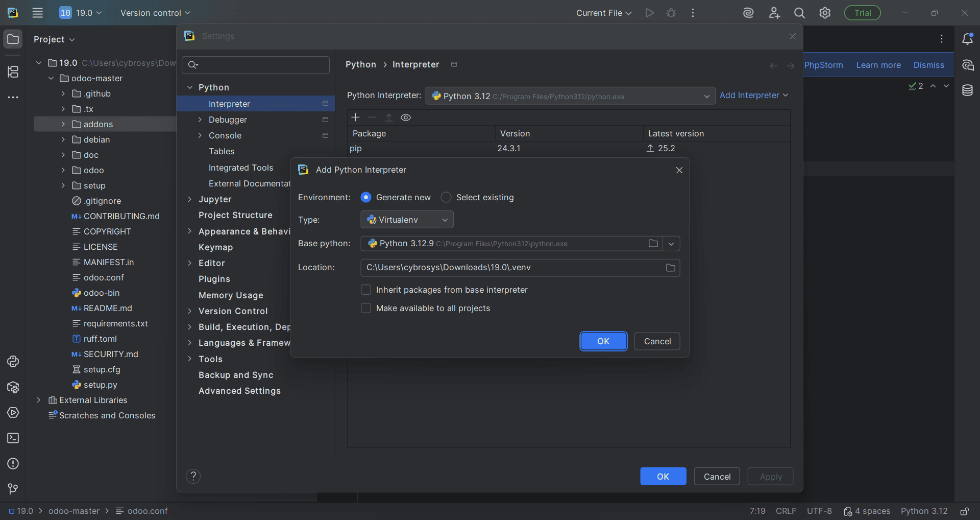Expand the Jupyter settings group
The height and width of the screenshot is (520, 980).
coord(189,199)
